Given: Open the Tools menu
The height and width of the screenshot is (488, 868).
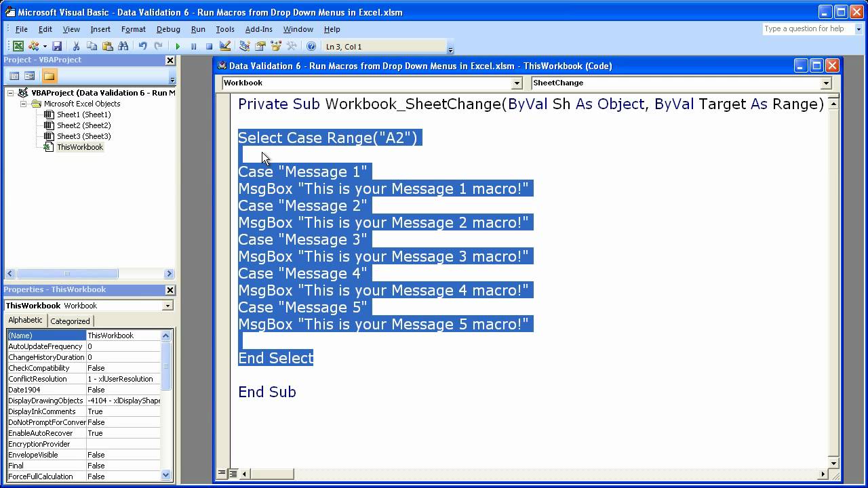Looking at the screenshot, I should (225, 29).
